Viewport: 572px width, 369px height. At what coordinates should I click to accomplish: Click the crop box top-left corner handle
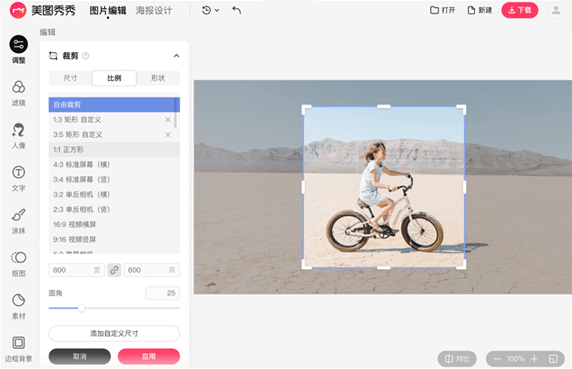306,109
